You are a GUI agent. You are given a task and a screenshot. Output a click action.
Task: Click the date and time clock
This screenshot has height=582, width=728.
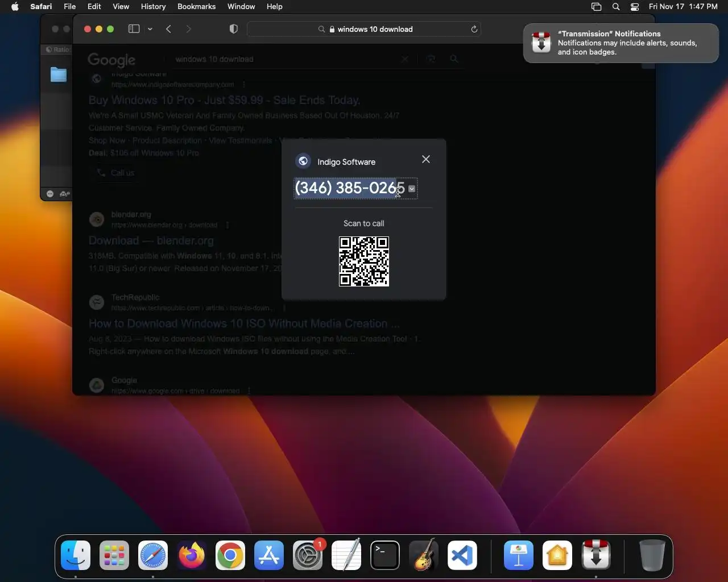click(x=683, y=6)
